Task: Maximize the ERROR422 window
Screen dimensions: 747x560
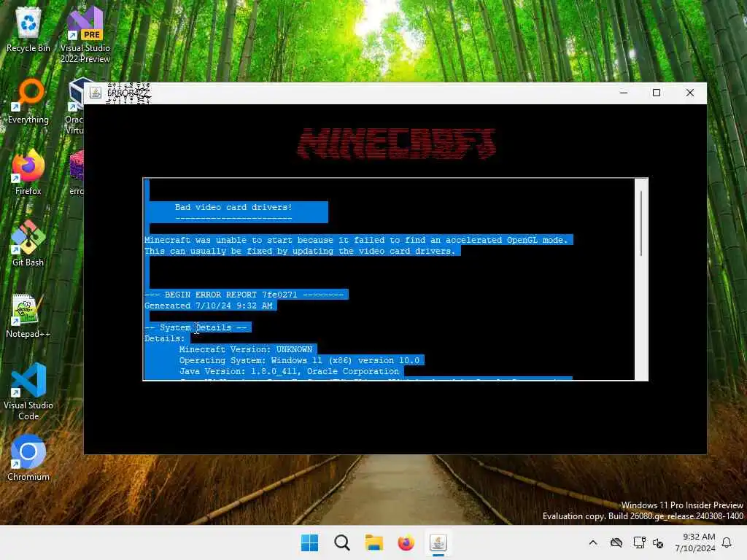Action: pos(657,93)
